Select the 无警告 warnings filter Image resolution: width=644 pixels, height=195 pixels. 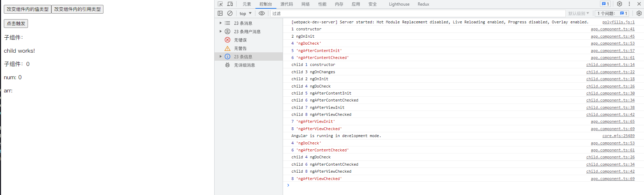coord(240,48)
